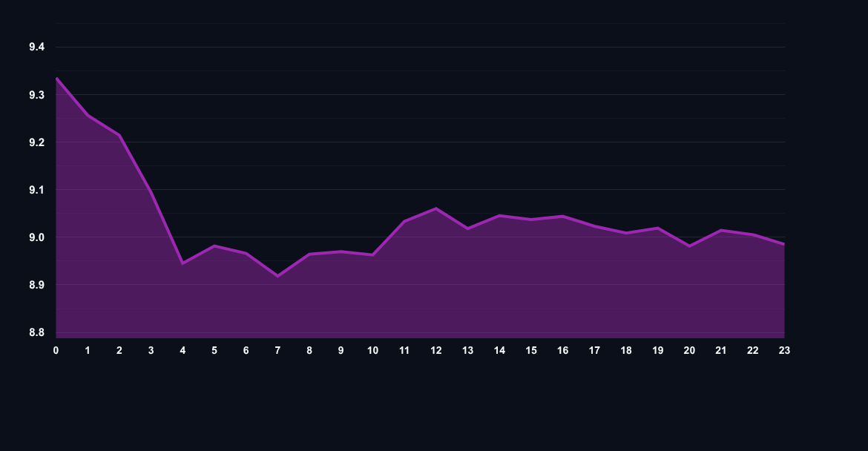The width and height of the screenshot is (868, 451).
Task: Select the 9.2 Y-axis value
Action: tap(36, 141)
